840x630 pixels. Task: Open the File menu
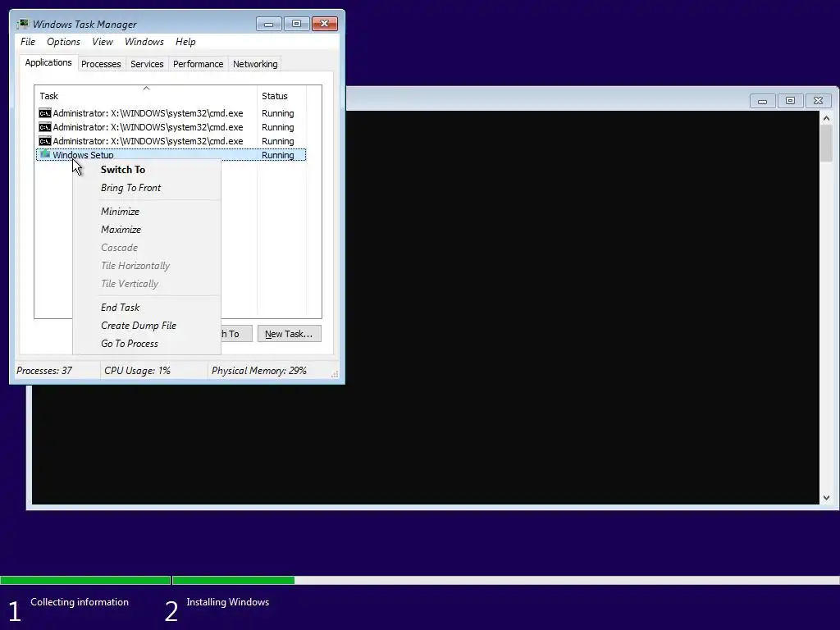point(28,42)
